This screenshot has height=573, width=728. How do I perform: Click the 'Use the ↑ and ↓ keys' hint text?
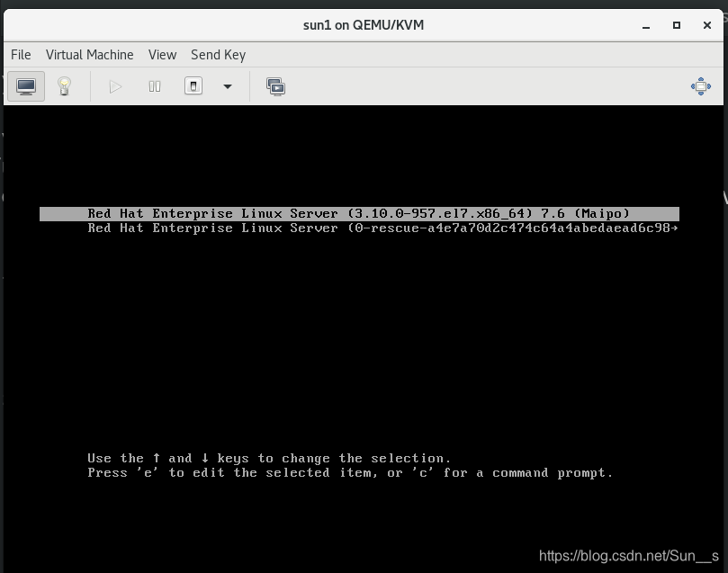click(269, 459)
